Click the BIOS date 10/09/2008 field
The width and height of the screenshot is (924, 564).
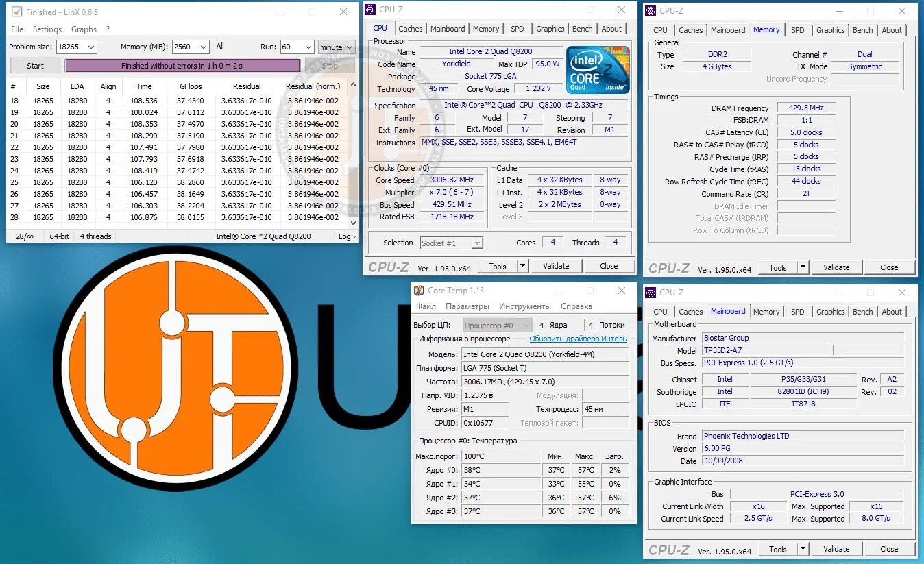[x=803, y=461]
